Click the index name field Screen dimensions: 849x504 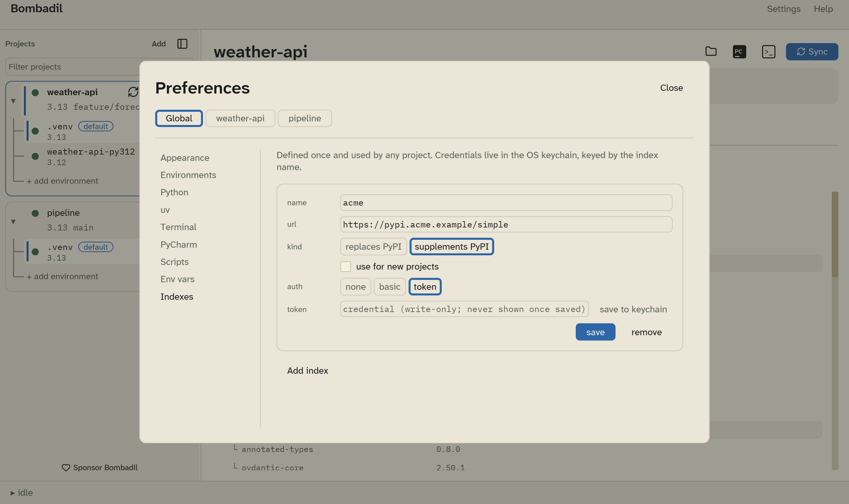(x=506, y=203)
